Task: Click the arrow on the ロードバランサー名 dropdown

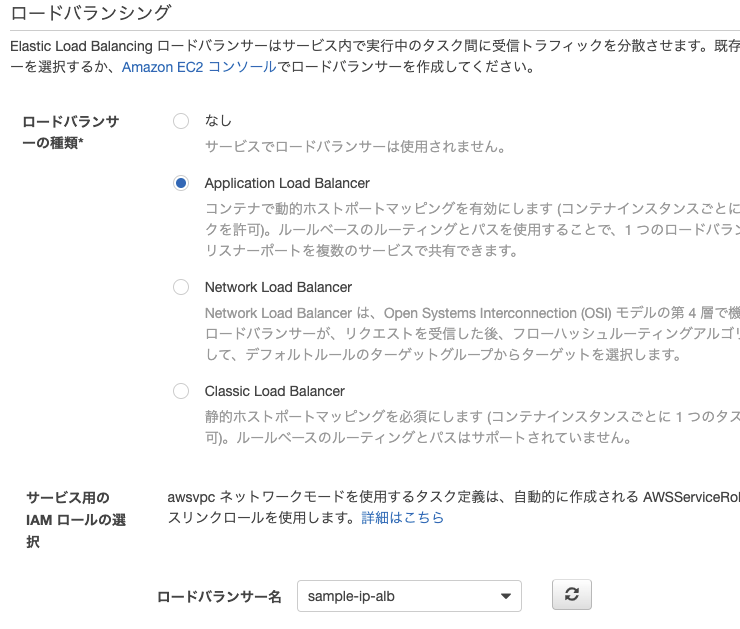Action: point(506,597)
